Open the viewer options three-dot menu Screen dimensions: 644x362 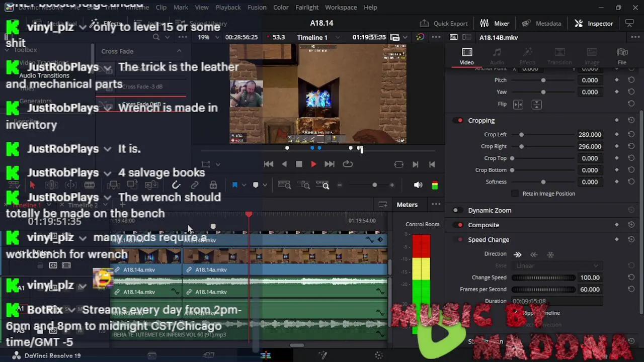pos(436,37)
